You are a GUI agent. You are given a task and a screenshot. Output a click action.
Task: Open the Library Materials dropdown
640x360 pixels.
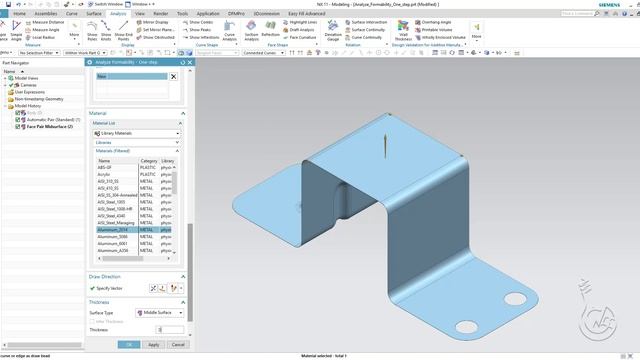pos(136,133)
